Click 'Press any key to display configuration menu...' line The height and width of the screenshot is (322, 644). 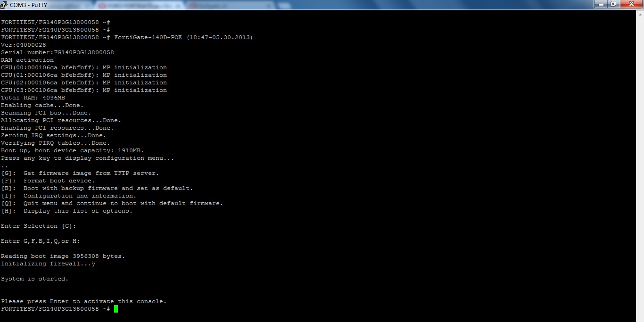coord(88,158)
